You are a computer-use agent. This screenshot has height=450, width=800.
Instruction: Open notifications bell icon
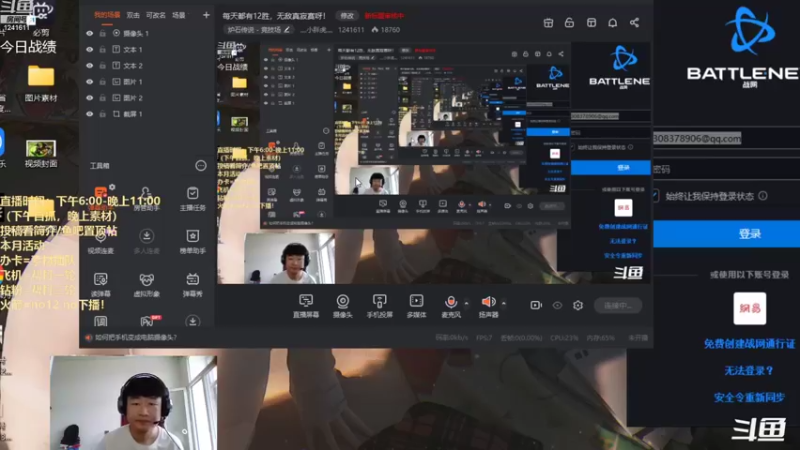pyautogui.click(x=613, y=22)
